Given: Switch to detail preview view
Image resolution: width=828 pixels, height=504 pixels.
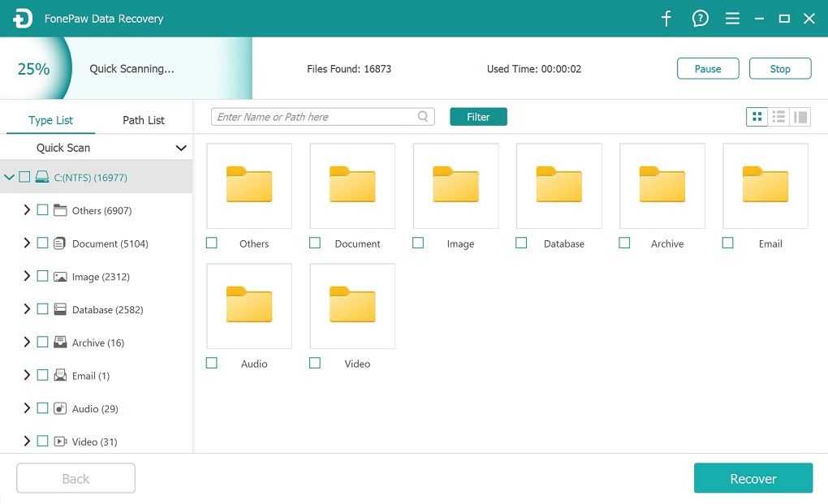Looking at the screenshot, I should click(800, 116).
